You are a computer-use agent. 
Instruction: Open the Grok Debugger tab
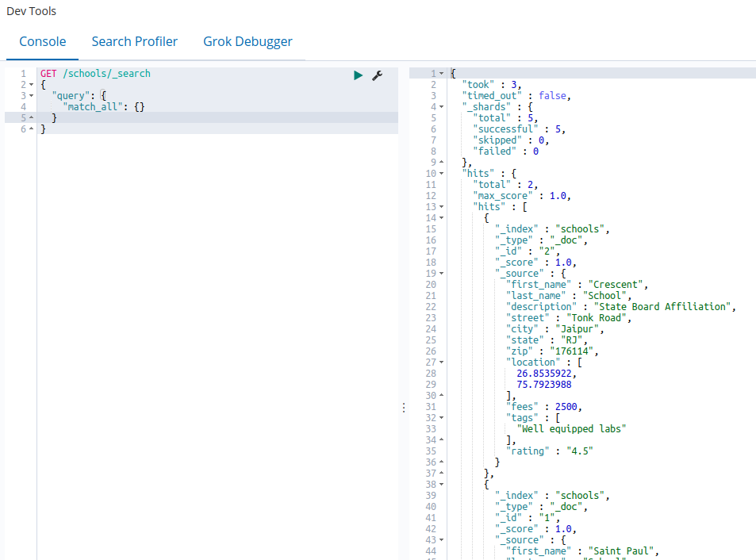click(x=248, y=41)
